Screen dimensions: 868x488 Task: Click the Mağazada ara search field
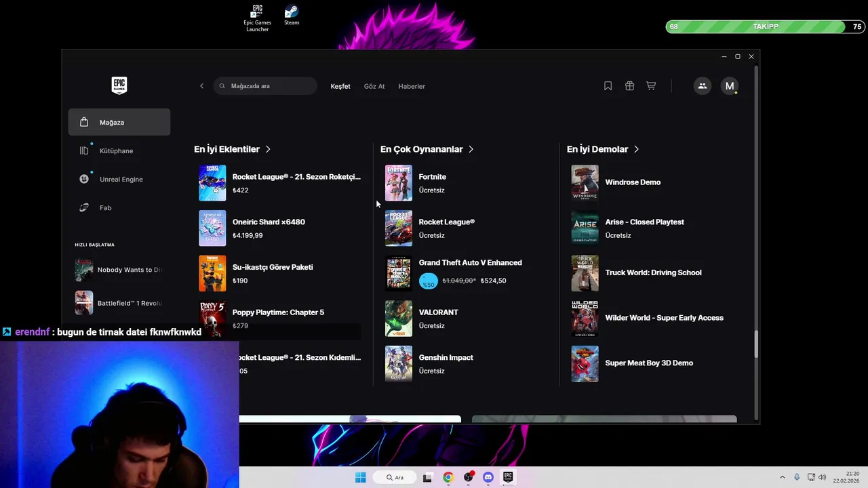[265, 86]
